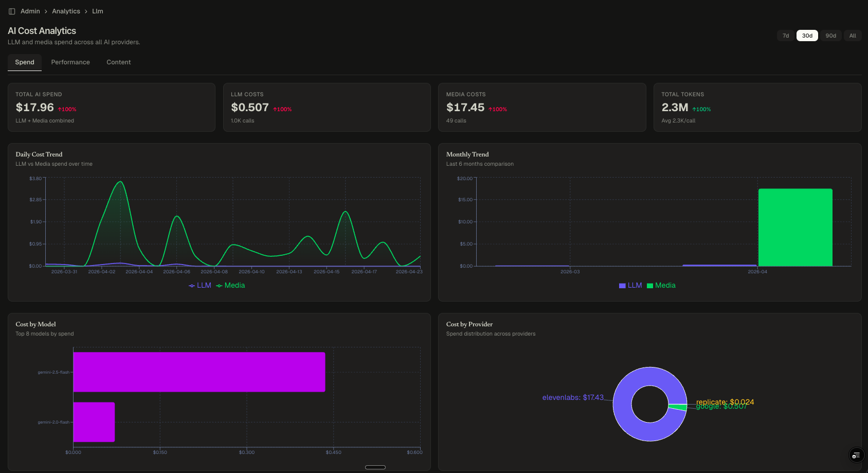
Task: Click the pill-shaped handle at bottom
Action: point(375,467)
